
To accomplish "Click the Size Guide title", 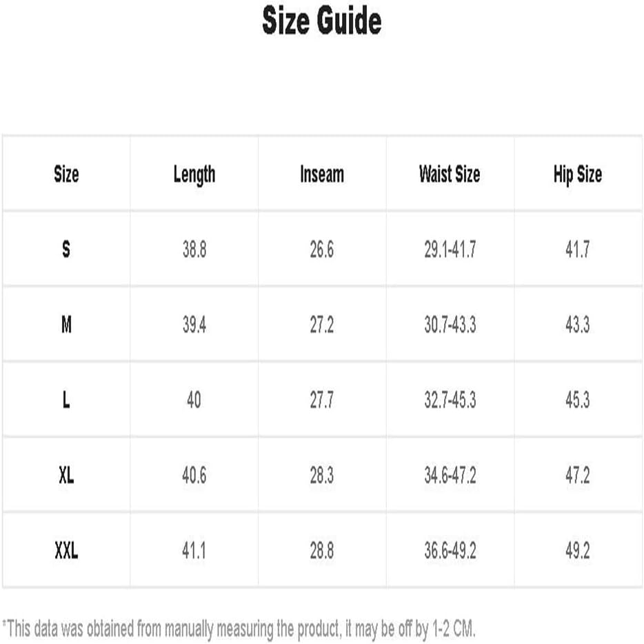I will click(x=322, y=21).
